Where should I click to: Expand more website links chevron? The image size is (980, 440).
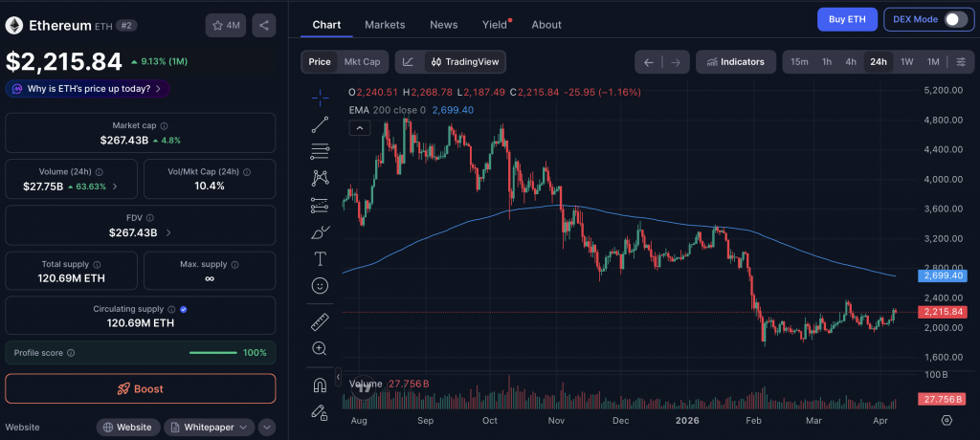click(267, 428)
